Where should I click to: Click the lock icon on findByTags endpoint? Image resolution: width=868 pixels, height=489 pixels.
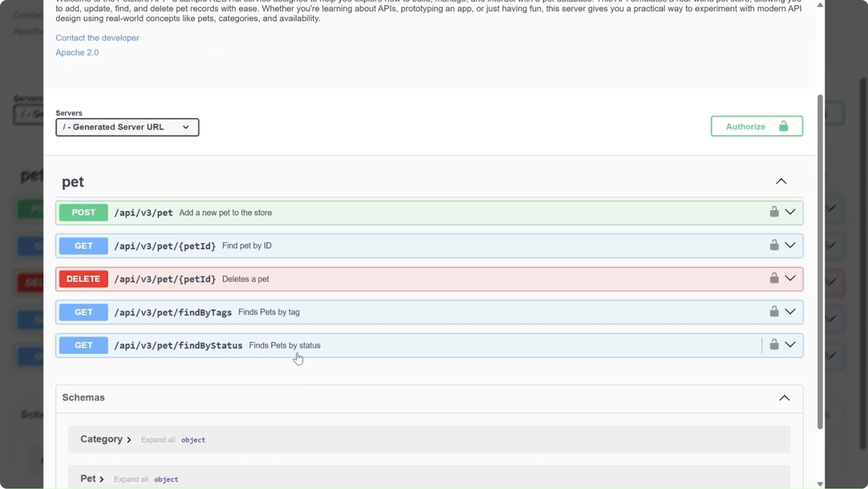click(774, 311)
